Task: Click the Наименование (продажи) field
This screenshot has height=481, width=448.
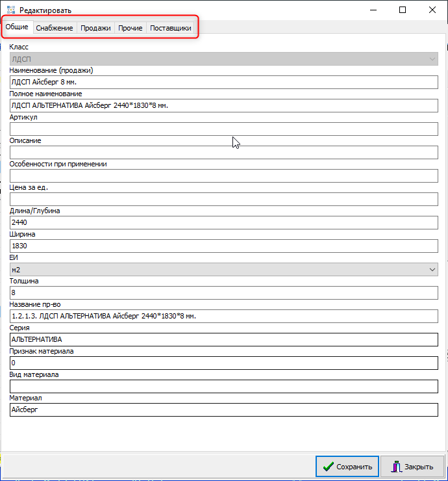Action: [224, 83]
